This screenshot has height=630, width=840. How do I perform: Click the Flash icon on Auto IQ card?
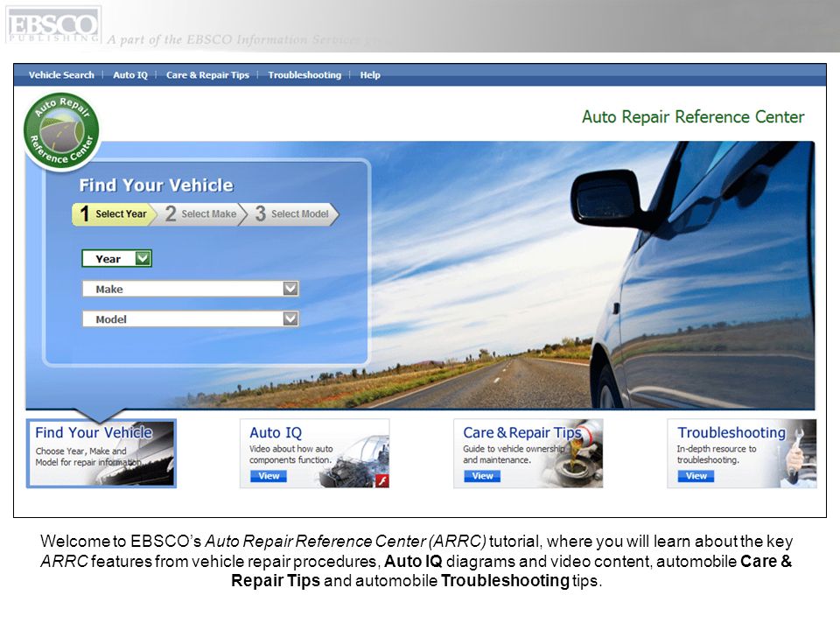[382, 480]
